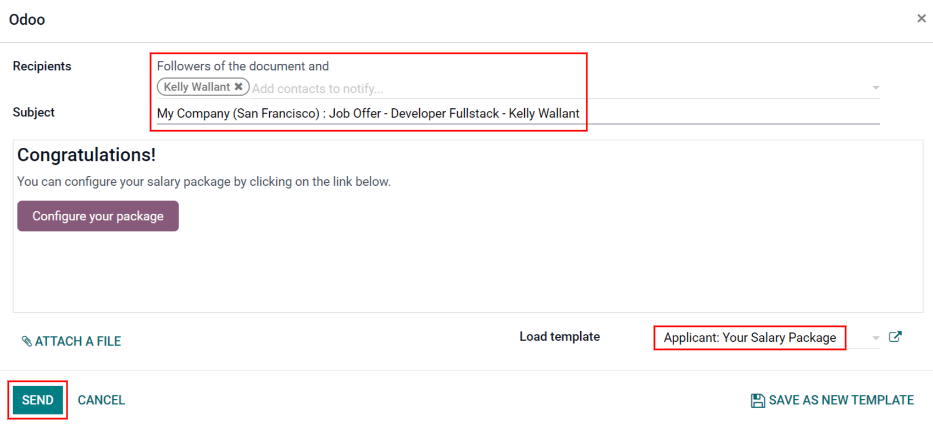The width and height of the screenshot is (933, 428).
Task: Expand the Load template dropdown arrow
Action: [876, 338]
